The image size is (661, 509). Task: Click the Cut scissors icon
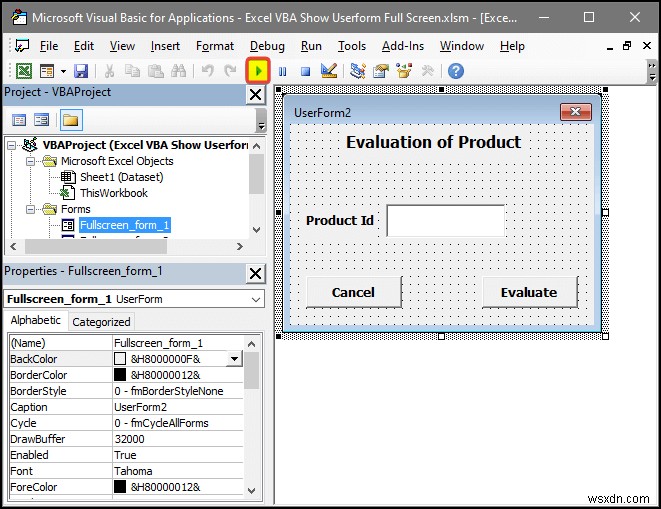(x=109, y=71)
